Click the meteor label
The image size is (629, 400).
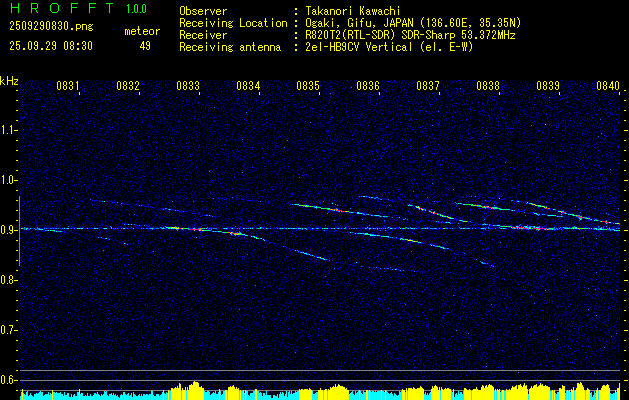(142, 31)
